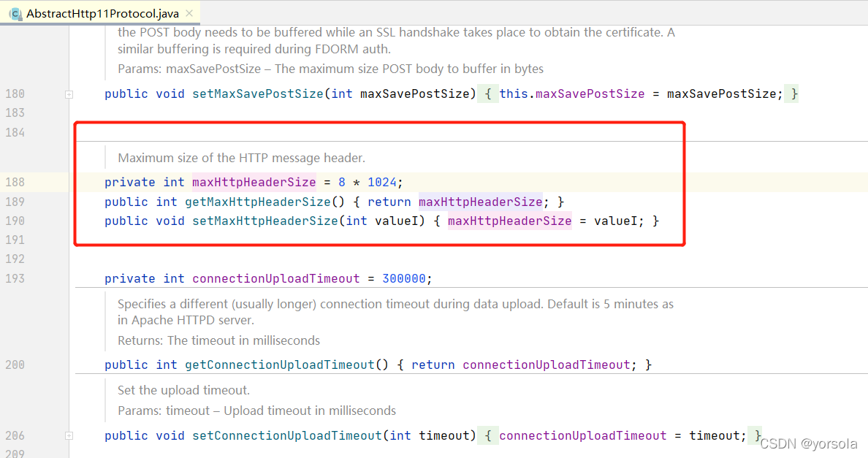Screen dimensions: 868x458
Task: Click the Java class icon on the editor tab
Action: click(16, 12)
